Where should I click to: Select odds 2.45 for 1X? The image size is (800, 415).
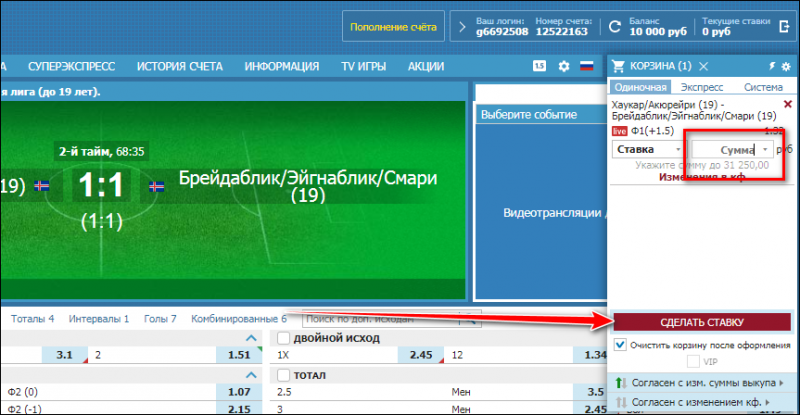coord(420,355)
